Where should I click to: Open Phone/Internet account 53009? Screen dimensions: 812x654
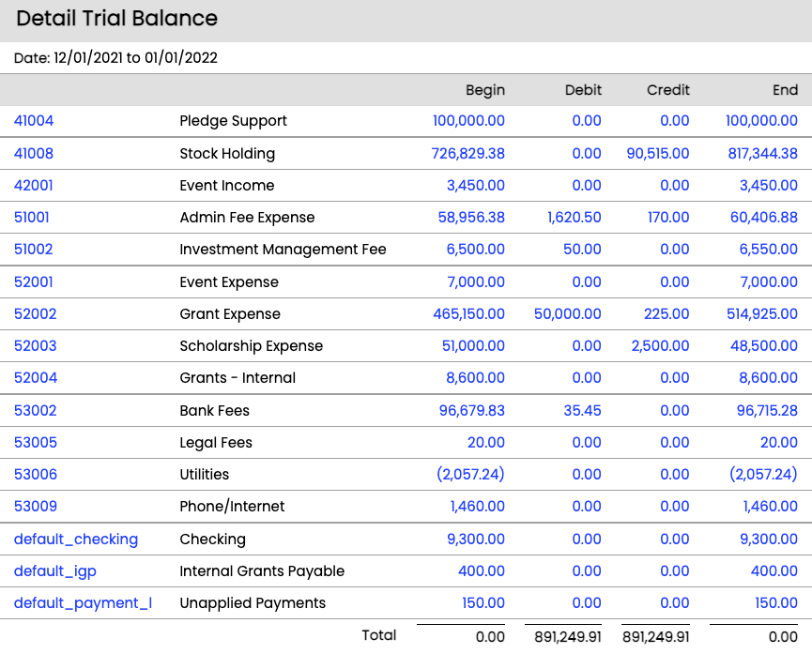(x=33, y=507)
